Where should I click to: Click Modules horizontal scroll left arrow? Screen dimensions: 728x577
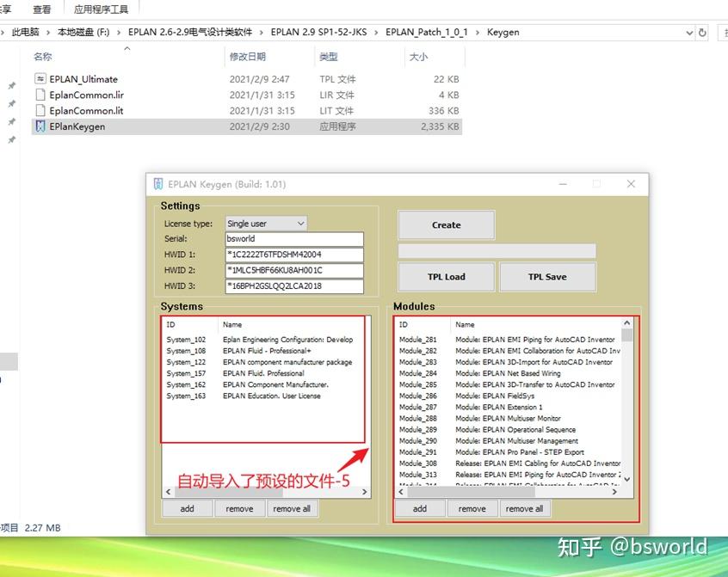(x=401, y=492)
